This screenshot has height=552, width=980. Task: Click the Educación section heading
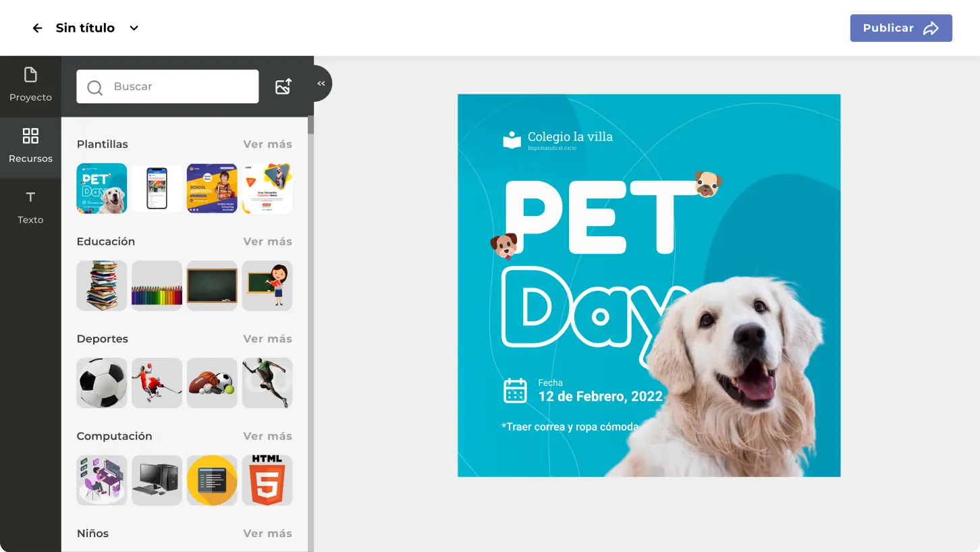(x=106, y=242)
